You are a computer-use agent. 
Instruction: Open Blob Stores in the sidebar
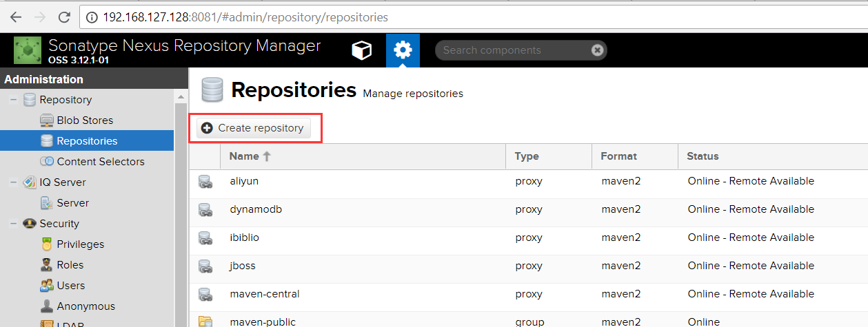click(85, 120)
